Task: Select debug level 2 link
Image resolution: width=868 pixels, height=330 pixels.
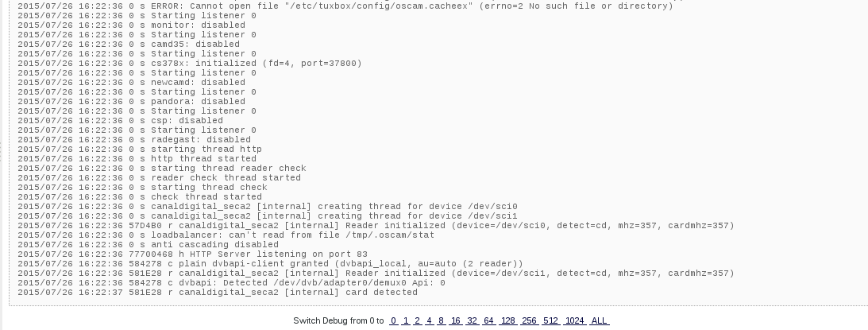Action: (418, 320)
